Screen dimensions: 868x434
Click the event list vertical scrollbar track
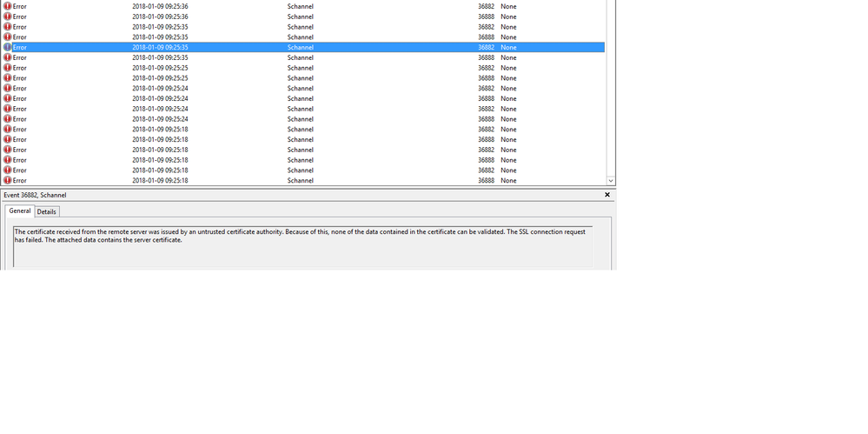click(611, 89)
